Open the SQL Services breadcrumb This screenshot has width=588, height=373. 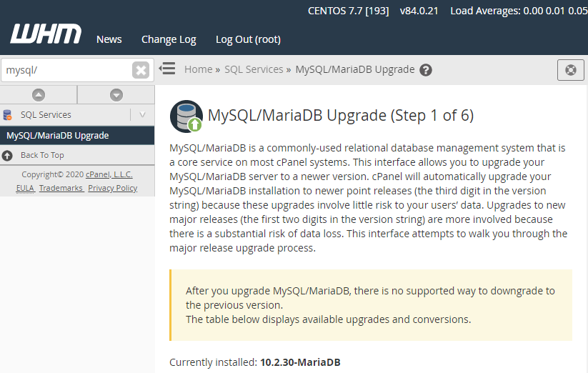254,69
